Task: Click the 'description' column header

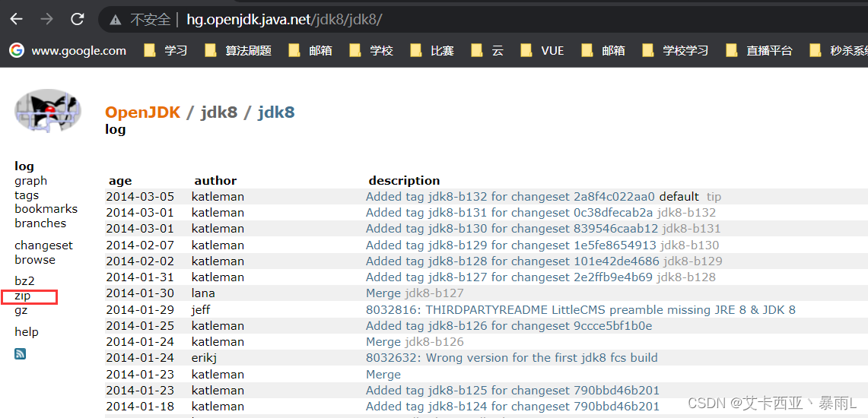Action: coord(404,181)
